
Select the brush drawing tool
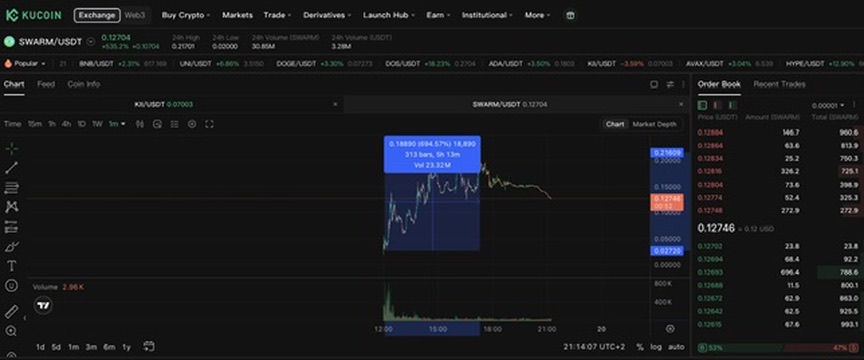coord(12,246)
